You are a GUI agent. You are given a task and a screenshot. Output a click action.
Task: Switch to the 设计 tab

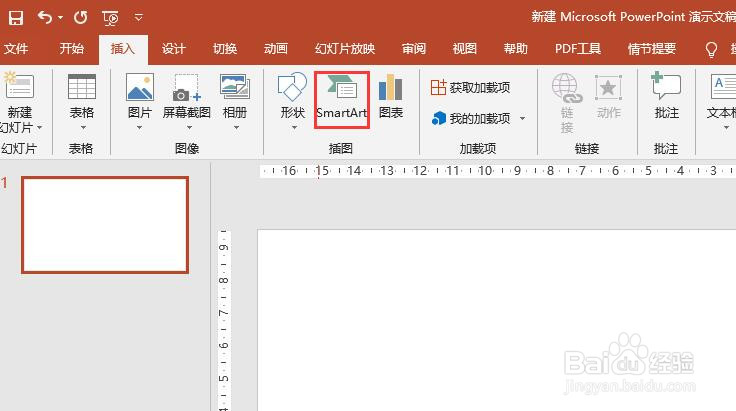pyautogui.click(x=174, y=49)
